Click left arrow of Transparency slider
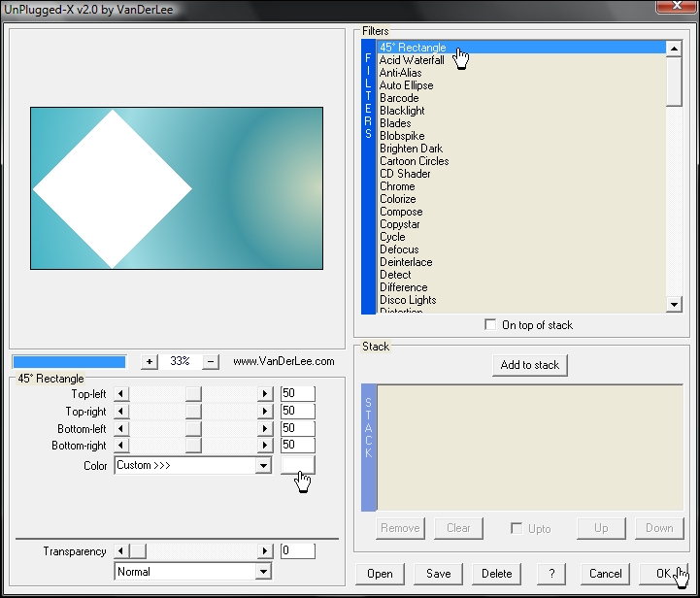This screenshot has width=700, height=598. click(121, 551)
